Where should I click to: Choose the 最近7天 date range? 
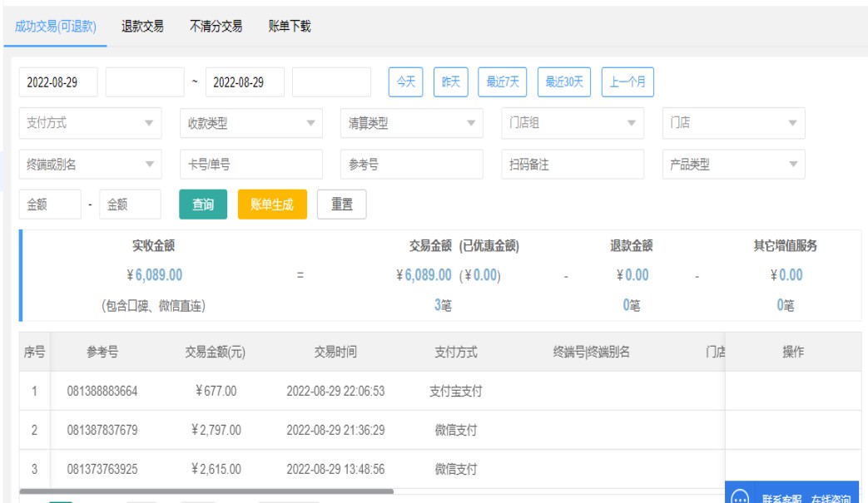tap(503, 82)
